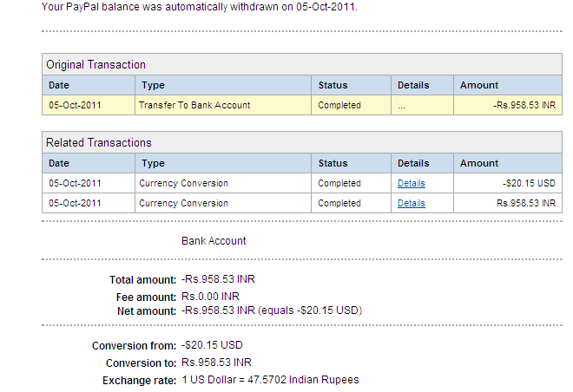This screenshot has height=392, width=573.
Task: Select the Total amount value
Action: pyautogui.click(x=218, y=280)
